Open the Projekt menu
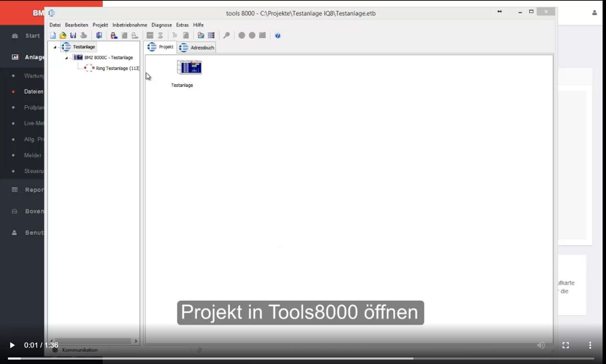 tap(100, 25)
